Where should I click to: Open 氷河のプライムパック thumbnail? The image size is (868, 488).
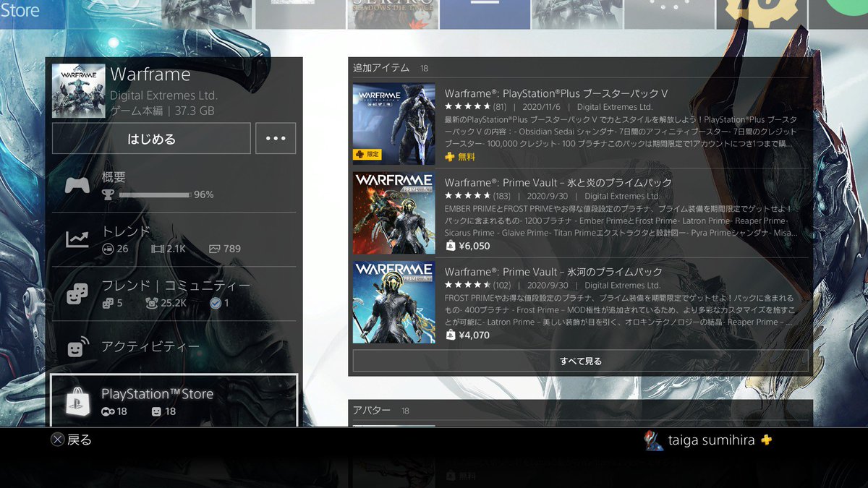[394, 302]
